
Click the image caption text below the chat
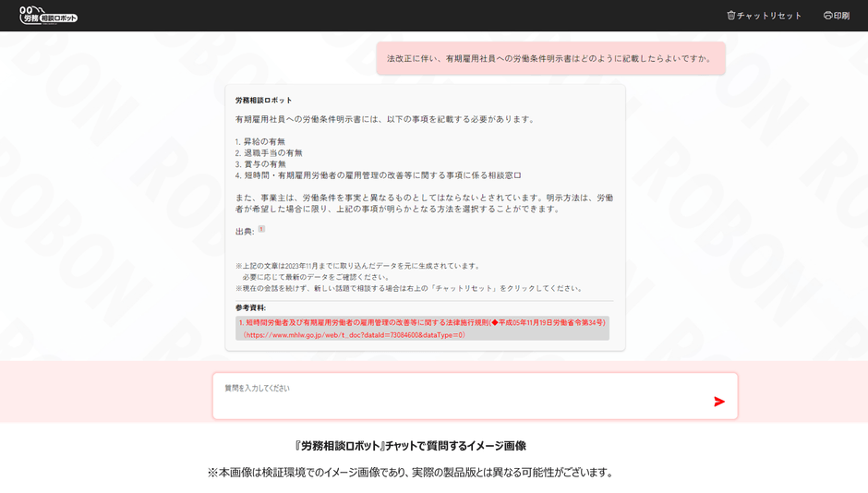pos(410,446)
